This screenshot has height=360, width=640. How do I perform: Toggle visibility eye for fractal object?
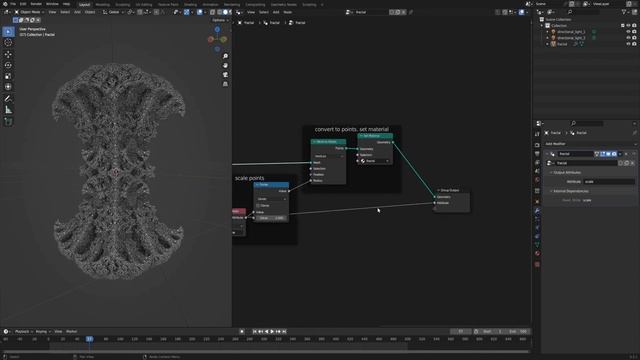[629, 44]
